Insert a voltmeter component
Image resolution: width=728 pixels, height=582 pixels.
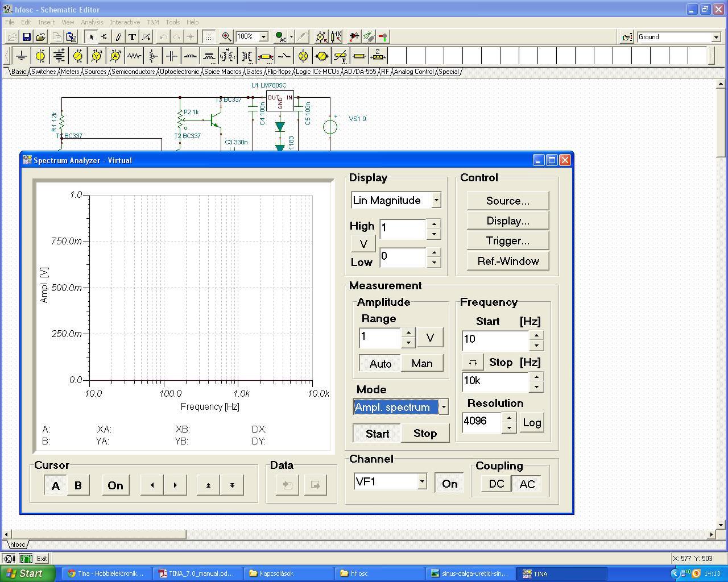click(97, 56)
